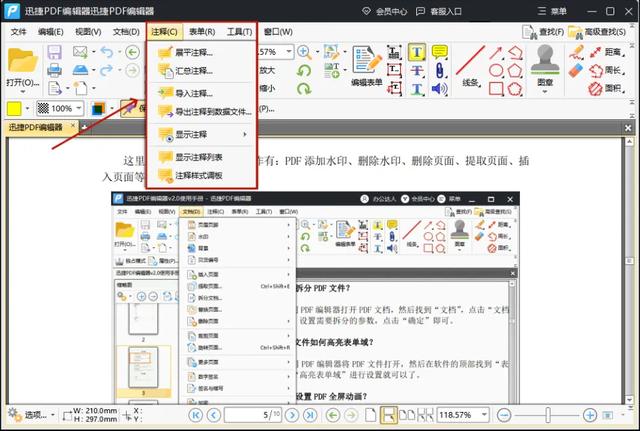Select the paperclip file attachment tool

tap(440, 70)
